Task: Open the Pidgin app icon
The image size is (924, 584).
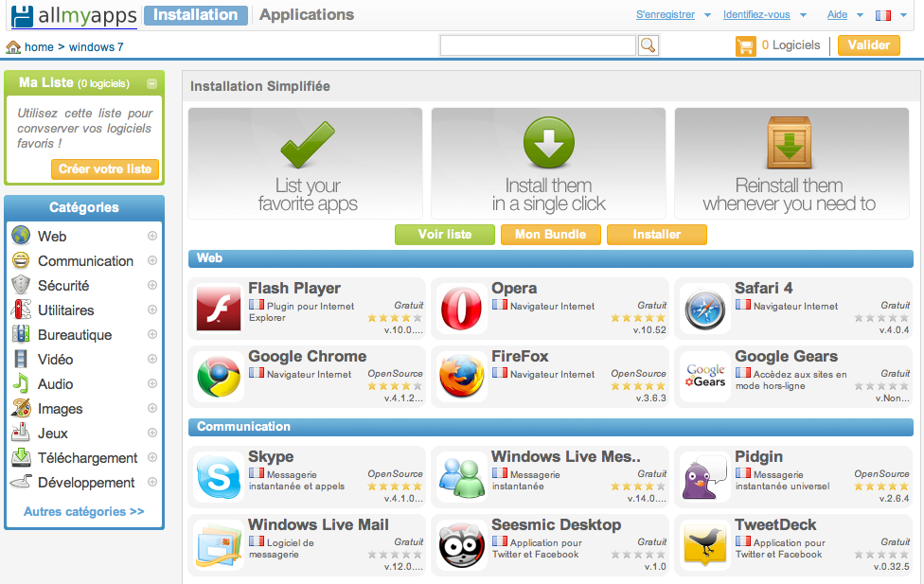Action: (704, 477)
